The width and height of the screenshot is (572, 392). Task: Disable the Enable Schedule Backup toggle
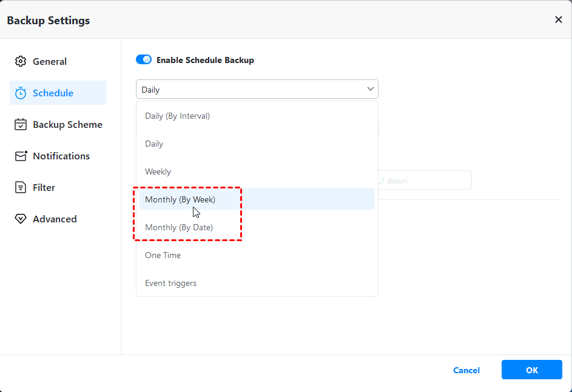[x=144, y=60]
